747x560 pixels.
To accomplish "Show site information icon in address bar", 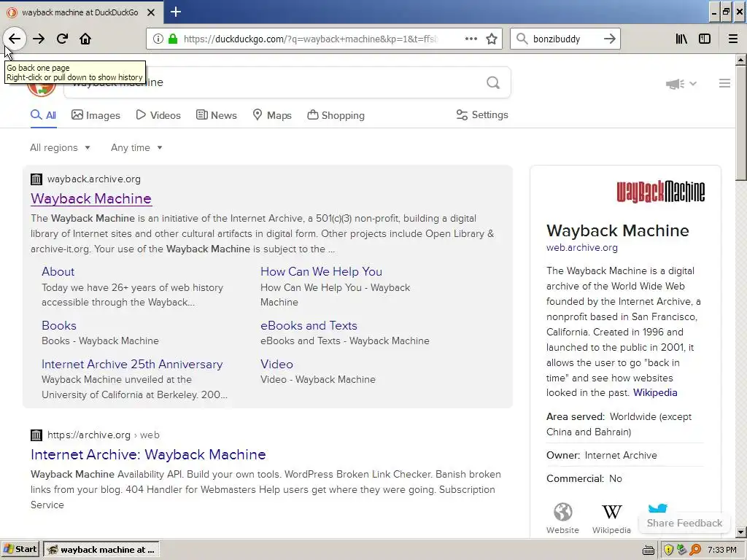I will pos(158,39).
